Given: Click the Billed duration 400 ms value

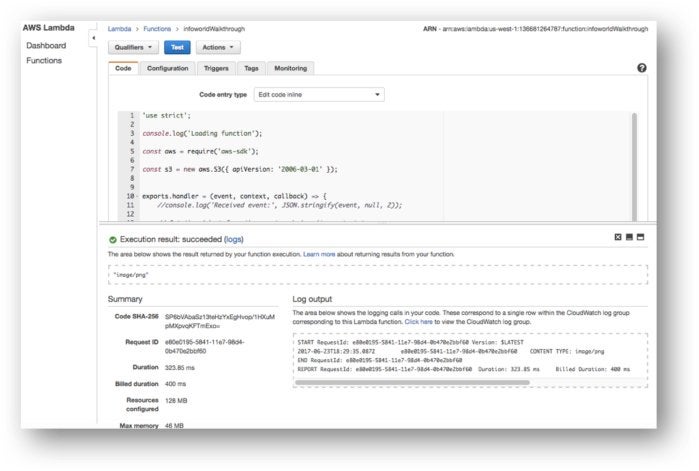Looking at the screenshot, I should [175, 384].
